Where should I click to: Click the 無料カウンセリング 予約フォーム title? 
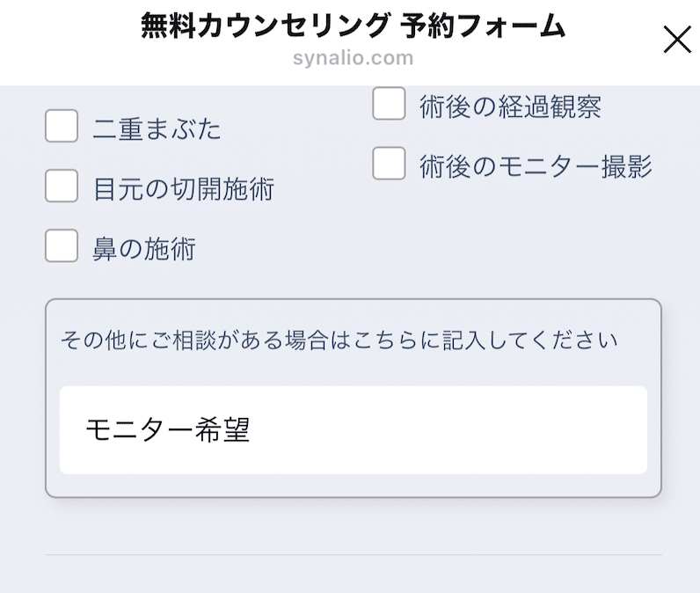(x=353, y=26)
